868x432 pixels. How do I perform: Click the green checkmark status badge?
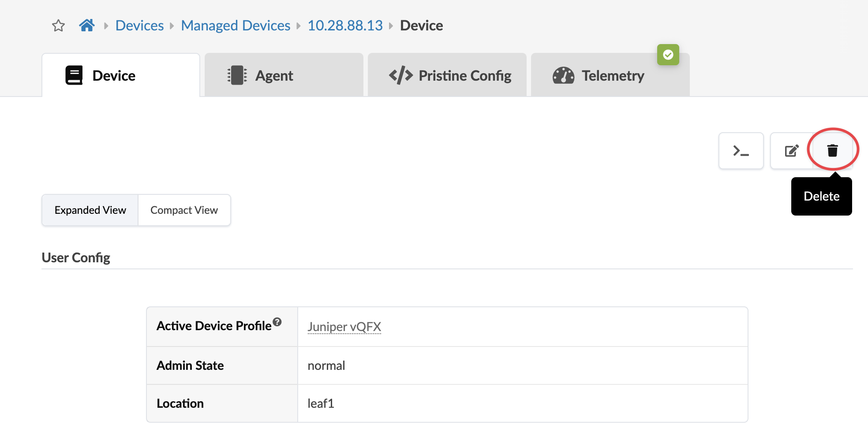tap(668, 55)
